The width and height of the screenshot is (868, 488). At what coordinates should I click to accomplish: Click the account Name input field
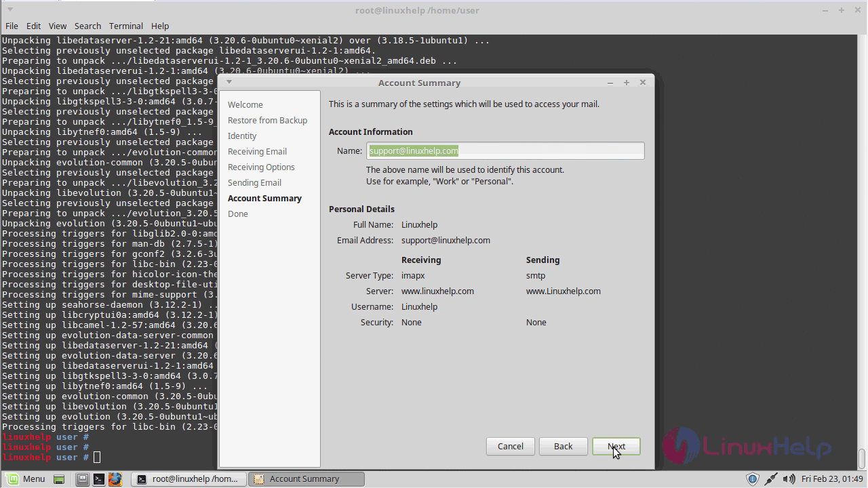tap(505, 150)
